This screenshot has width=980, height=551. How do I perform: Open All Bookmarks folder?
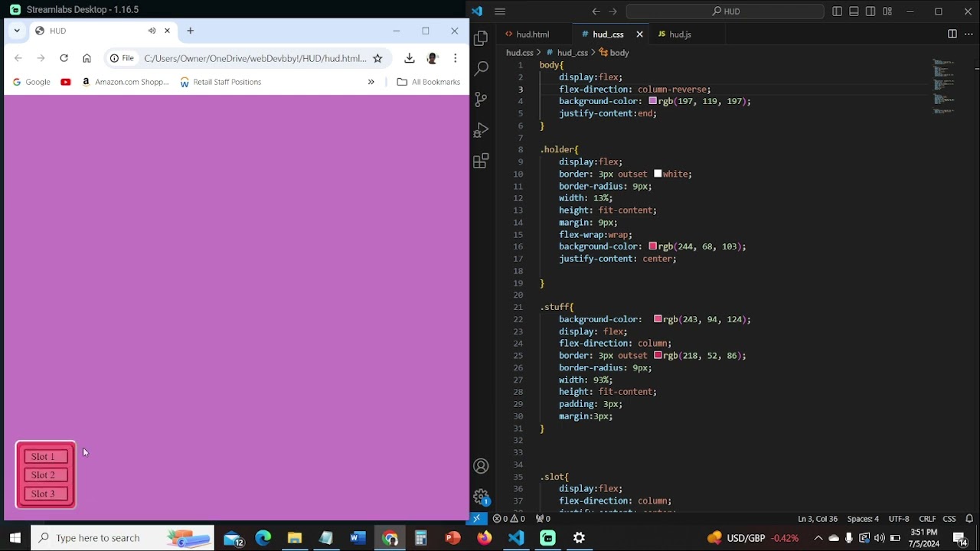[x=428, y=82]
